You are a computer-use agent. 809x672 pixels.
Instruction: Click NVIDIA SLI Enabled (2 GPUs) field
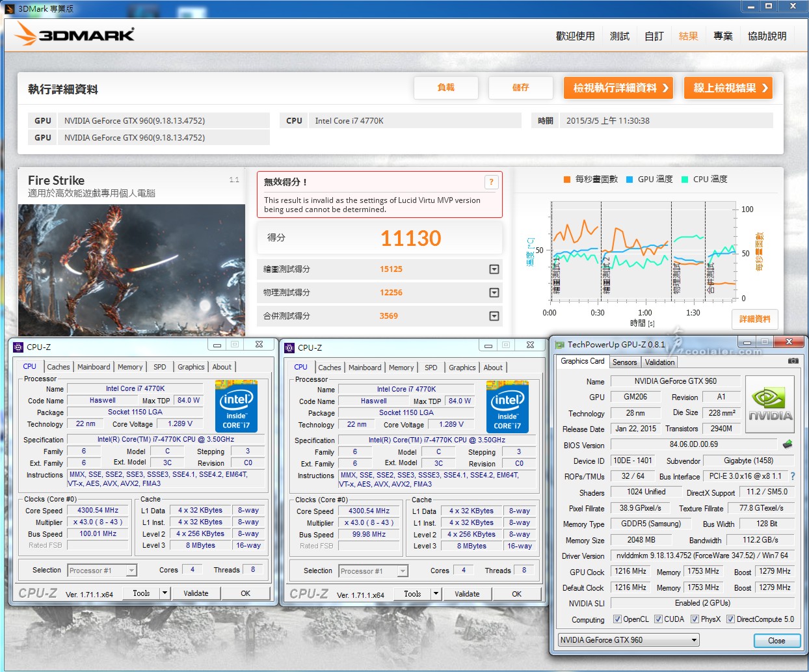702,603
